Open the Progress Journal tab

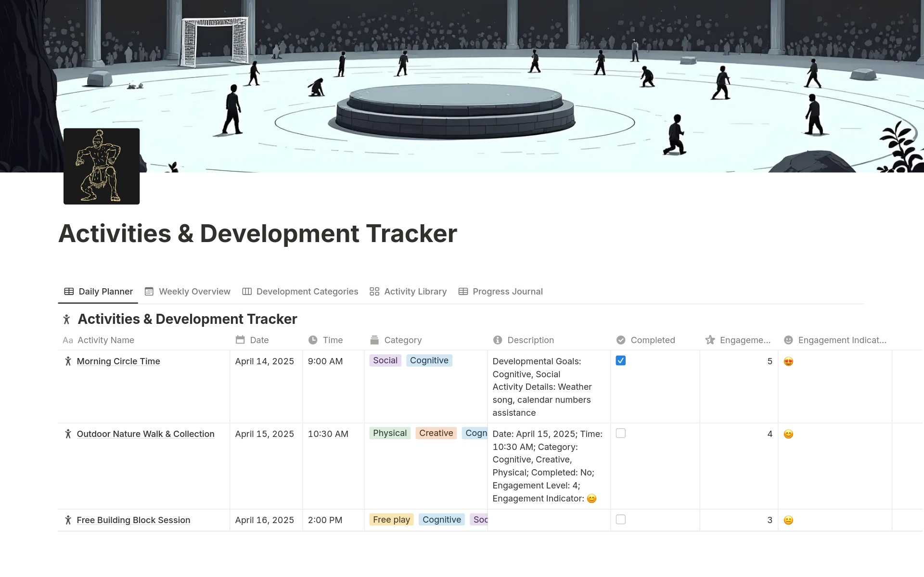point(500,292)
